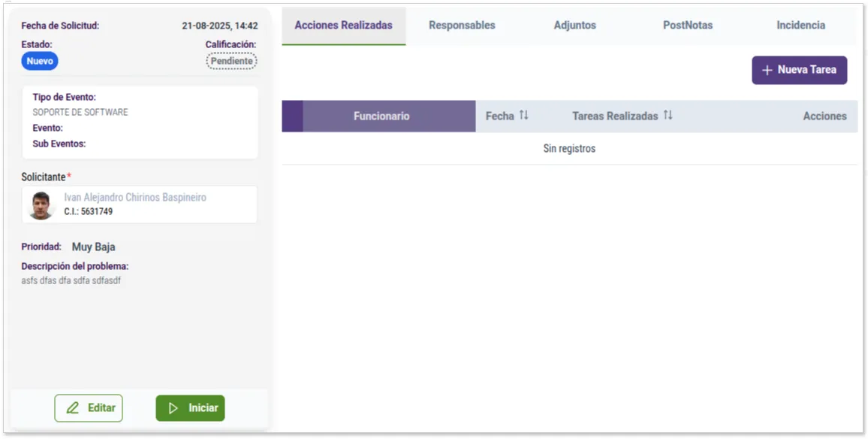Open the Adjuntos tab
Viewport: 868px width, 439px height.
click(x=574, y=25)
